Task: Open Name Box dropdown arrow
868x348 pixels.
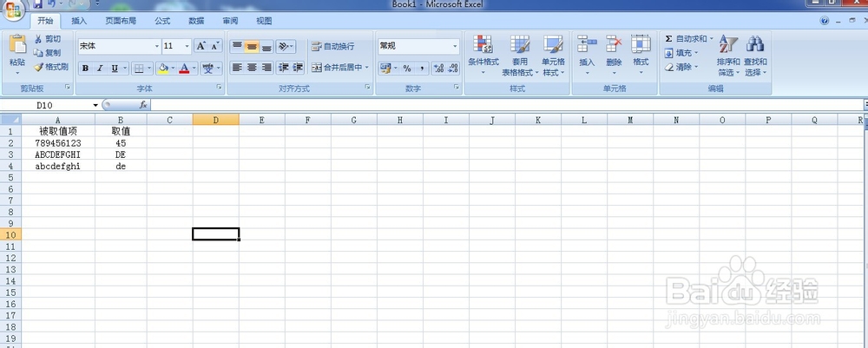Action: pos(95,105)
